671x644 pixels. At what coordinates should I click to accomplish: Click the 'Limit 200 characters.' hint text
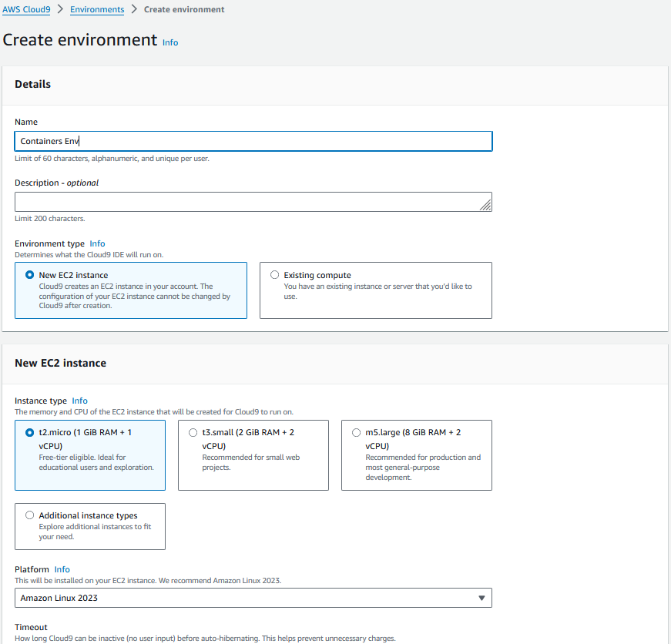(49, 219)
